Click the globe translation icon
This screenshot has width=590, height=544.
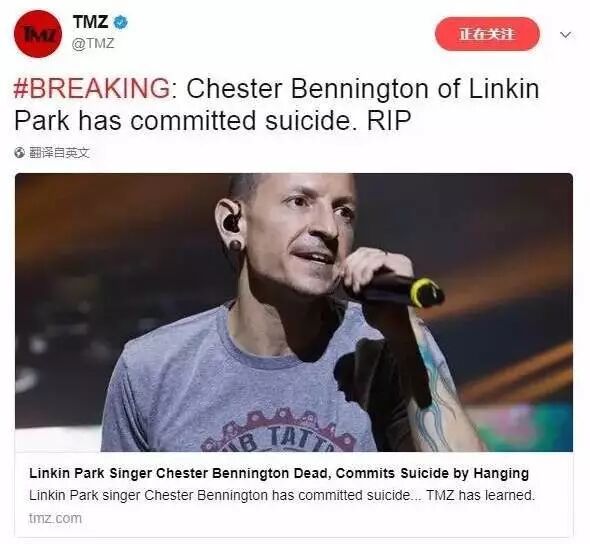tap(20, 152)
